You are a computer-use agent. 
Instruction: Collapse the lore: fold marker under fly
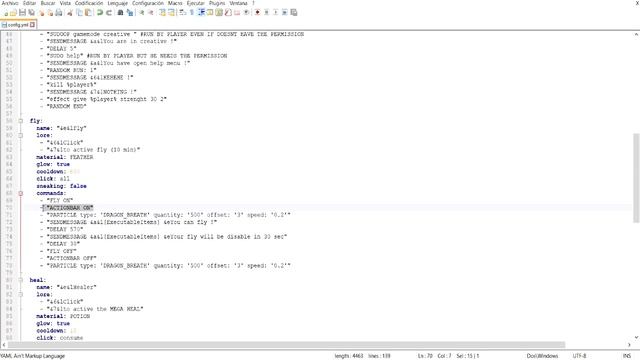pos(20,135)
